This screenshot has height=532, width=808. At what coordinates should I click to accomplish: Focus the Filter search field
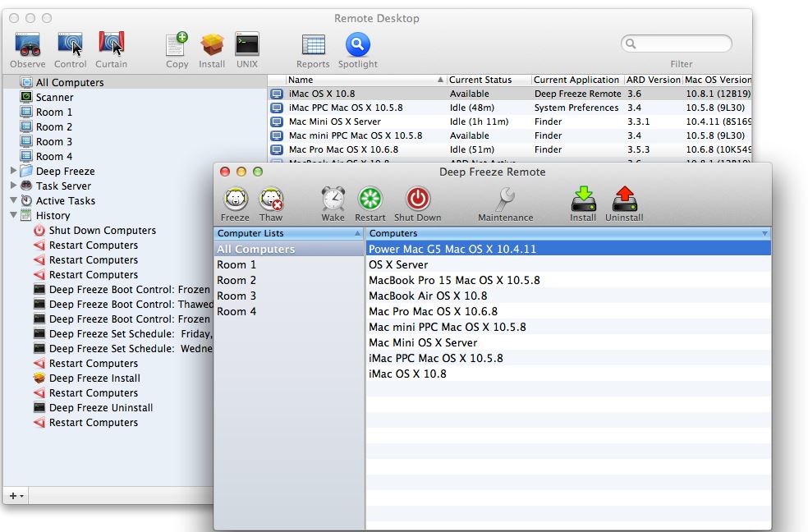click(677, 44)
